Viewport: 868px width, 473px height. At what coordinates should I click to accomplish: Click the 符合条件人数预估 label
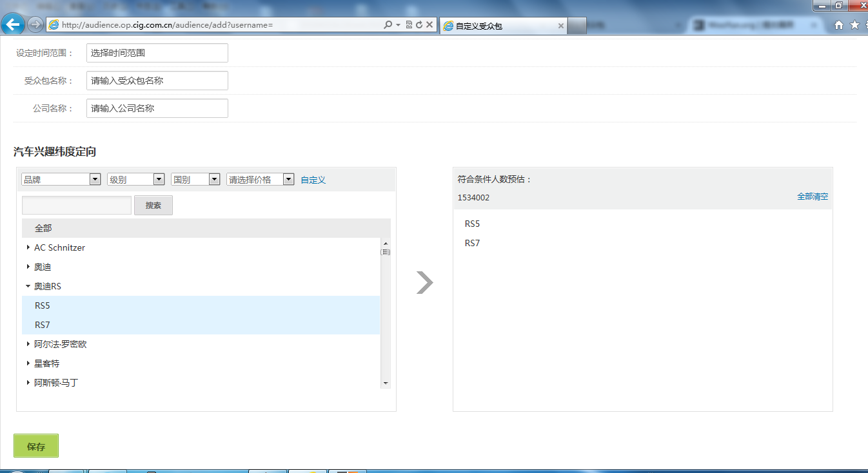(494, 179)
